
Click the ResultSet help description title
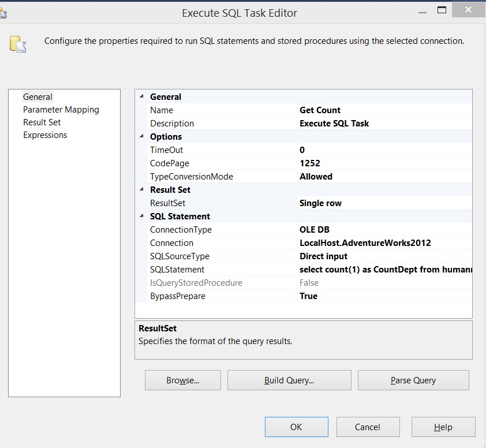[x=158, y=328]
